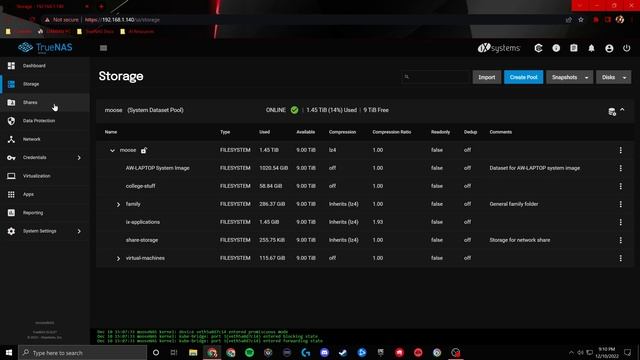Click the taskbar 'Type here to search' box
Screen dimensions: 640x360
(82, 353)
